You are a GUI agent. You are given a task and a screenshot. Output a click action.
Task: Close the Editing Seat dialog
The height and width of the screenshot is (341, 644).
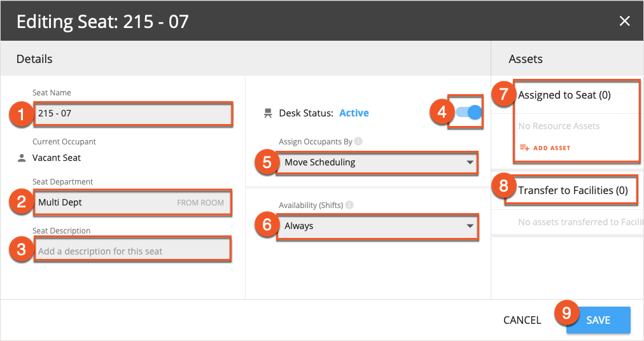pyautogui.click(x=624, y=21)
